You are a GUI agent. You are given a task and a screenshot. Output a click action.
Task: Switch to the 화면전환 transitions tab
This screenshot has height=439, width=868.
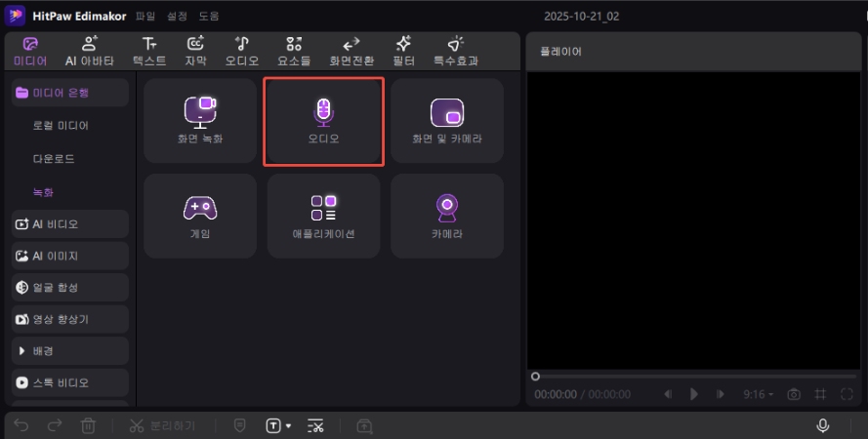351,52
